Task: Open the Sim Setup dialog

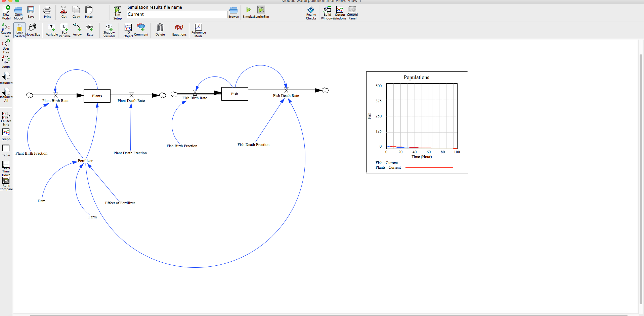Action: point(118,13)
